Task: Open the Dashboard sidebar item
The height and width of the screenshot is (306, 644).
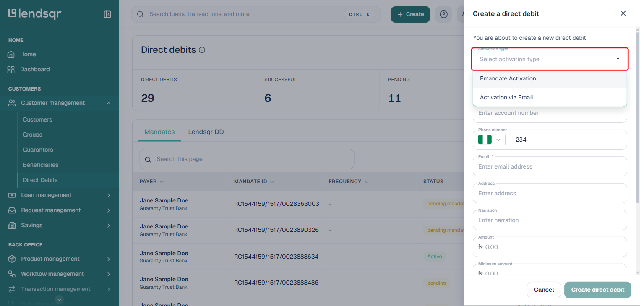Action: (34, 69)
